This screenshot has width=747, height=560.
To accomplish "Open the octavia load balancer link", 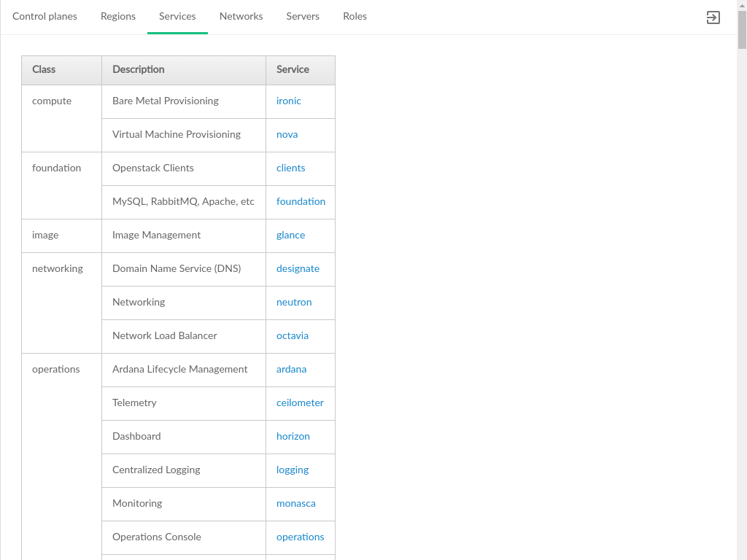I will click(x=293, y=336).
